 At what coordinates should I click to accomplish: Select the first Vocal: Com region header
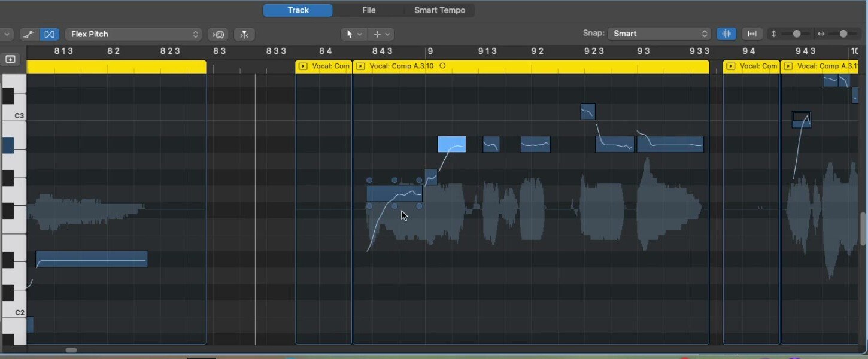[x=323, y=66]
